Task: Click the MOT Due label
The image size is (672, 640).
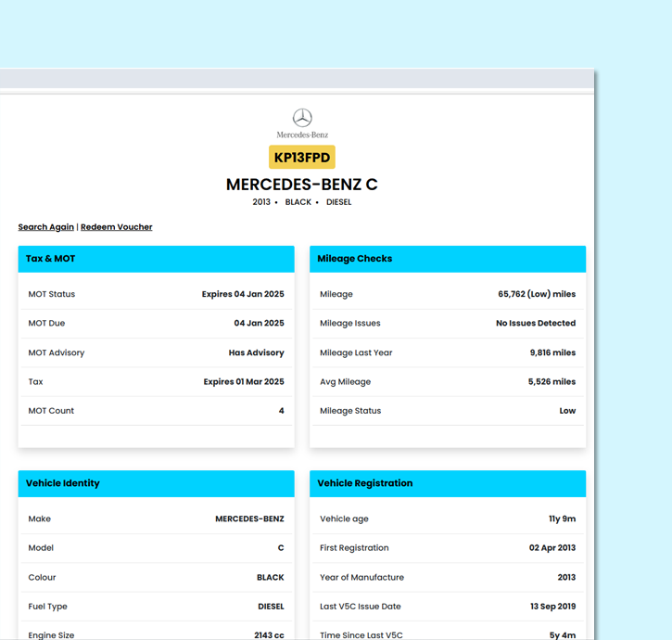Action: point(46,324)
